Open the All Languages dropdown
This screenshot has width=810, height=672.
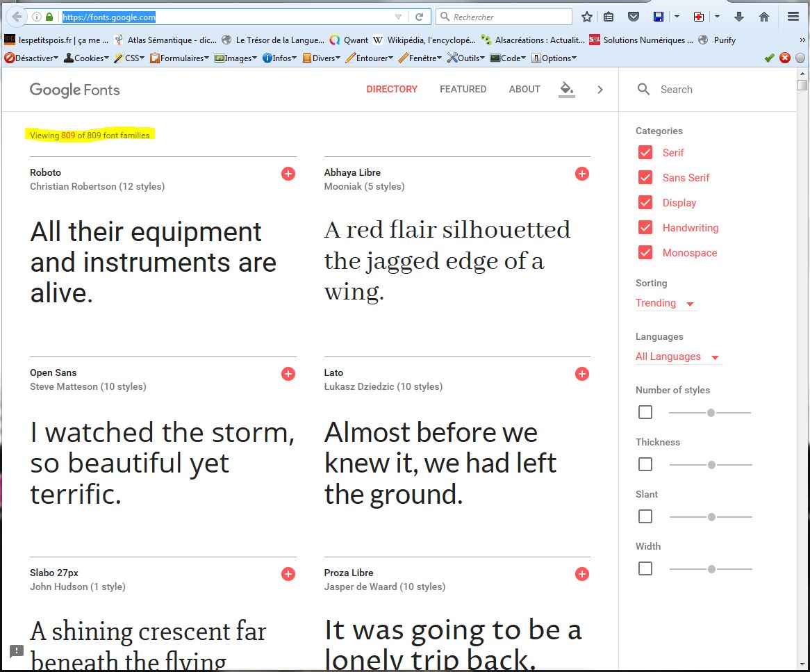click(x=677, y=357)
